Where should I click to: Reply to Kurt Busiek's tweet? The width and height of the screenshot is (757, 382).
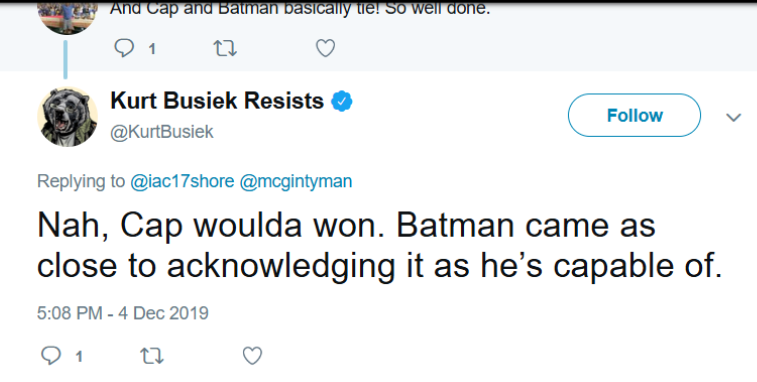pos(51,356)
